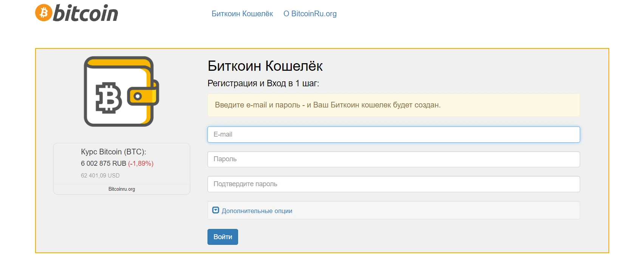Click the dropdown icon beside Дополнительные опции

click(216, 210)
